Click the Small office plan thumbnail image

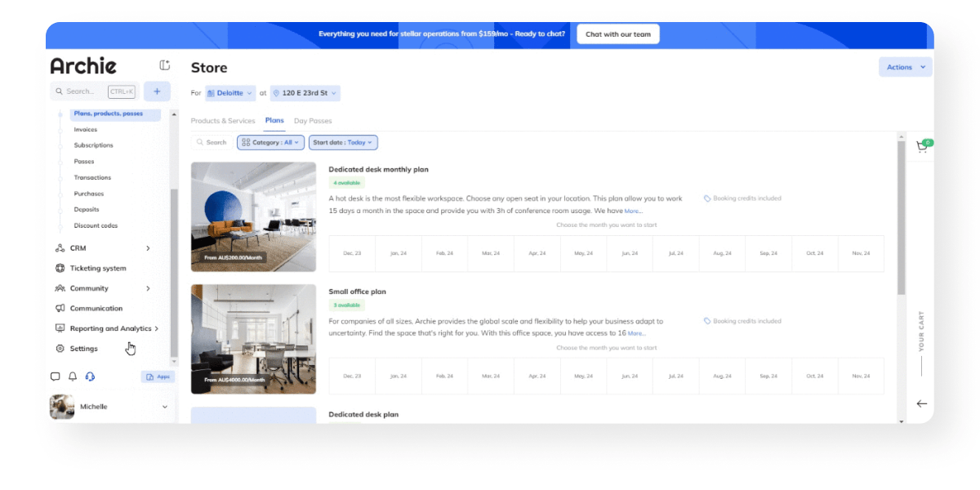pyautogui.click(x=253, y=339)
